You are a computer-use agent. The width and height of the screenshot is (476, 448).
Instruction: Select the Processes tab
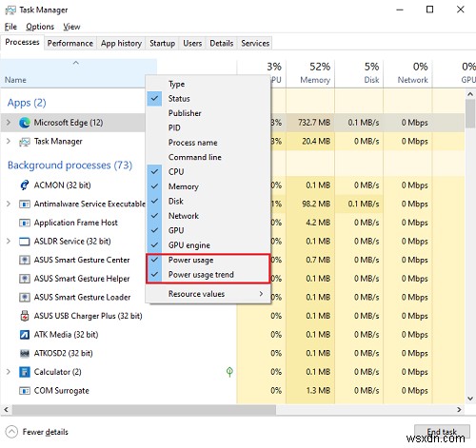(x=22, y=42)
